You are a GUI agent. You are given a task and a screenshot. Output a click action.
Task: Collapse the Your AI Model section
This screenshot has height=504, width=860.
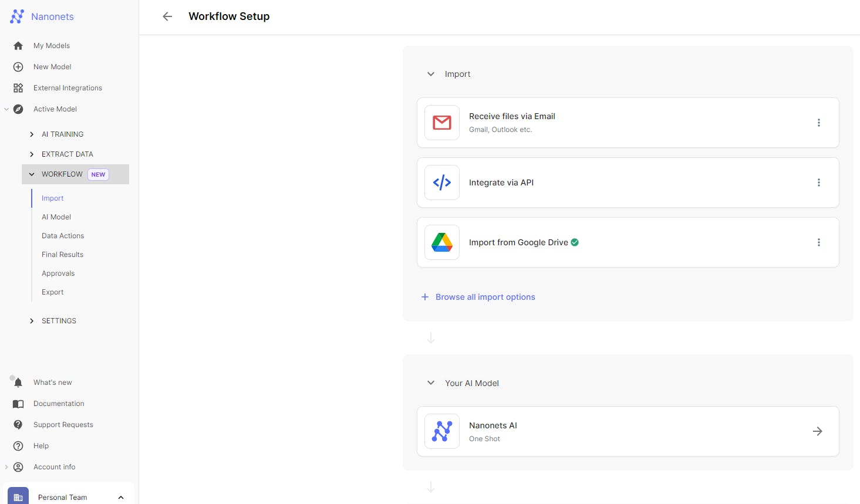[431, 383]
